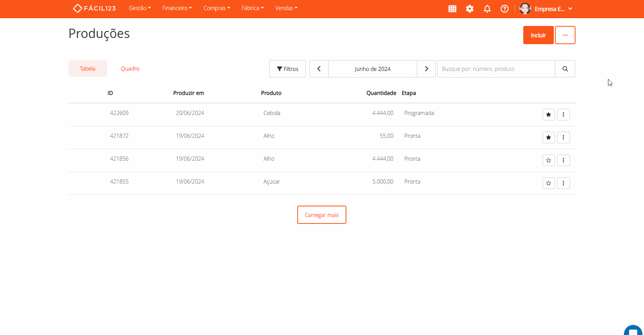Viewport: 644px width, 335px height.
Task: Go to previous month with left arrow
Action: point(319,69)
